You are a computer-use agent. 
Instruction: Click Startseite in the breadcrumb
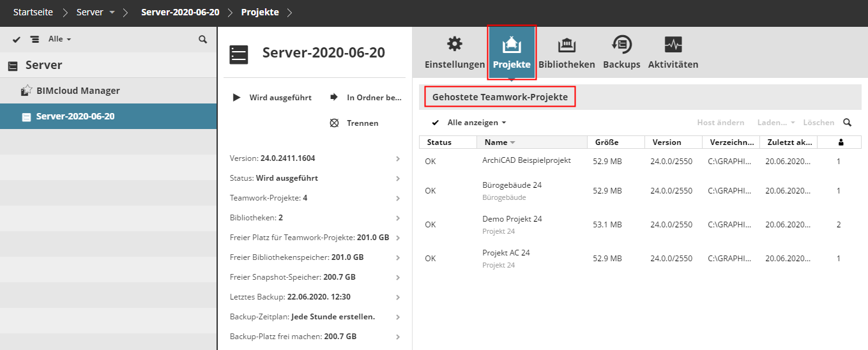(x=33, y=12)
